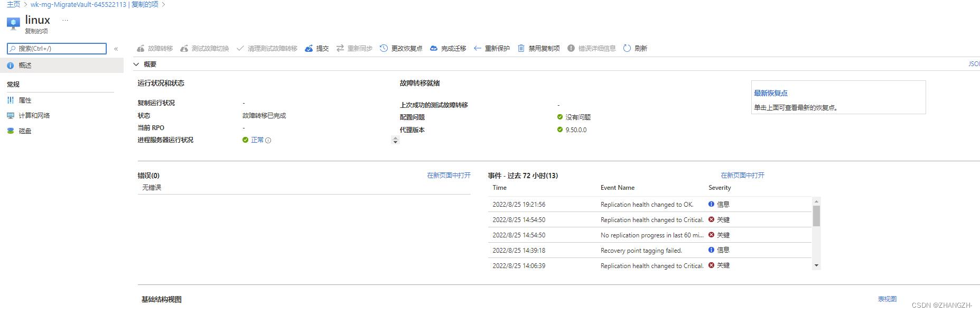Open 错误详细信息 error details
The width and height of the screenshot is (980, 313).
[x=592, y=48]
